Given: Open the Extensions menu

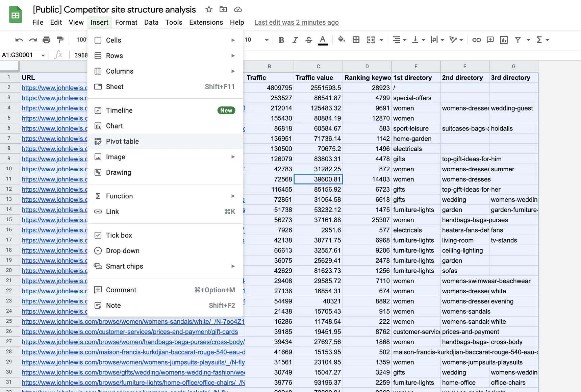Looking at the screenshot, I should pos(206,22).
